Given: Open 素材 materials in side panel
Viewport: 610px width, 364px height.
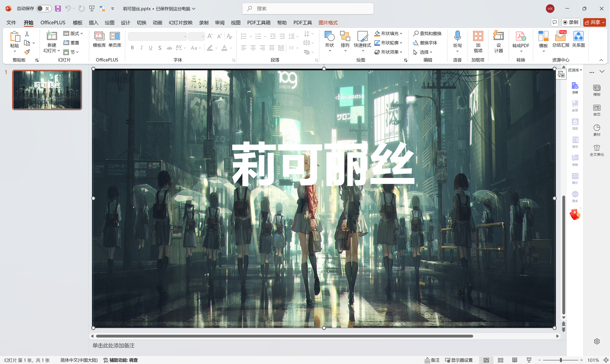Looking at the screenshot, I should click(597, 130).
